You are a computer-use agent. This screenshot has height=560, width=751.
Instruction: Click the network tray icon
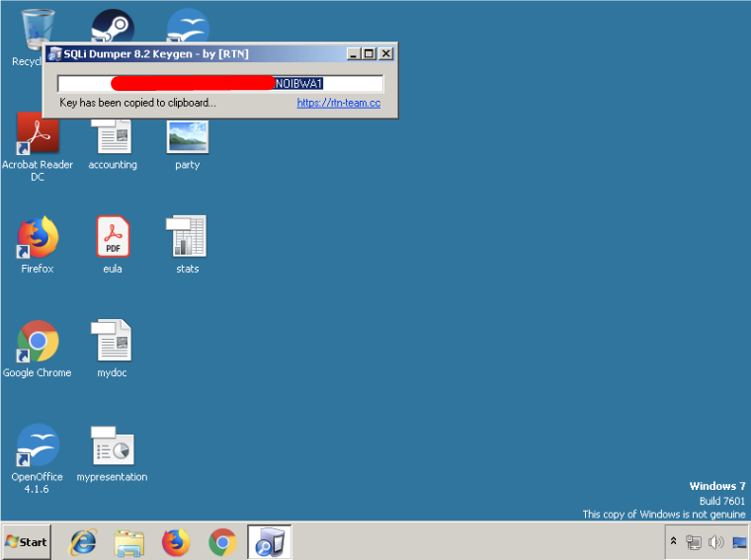point(694,542)
